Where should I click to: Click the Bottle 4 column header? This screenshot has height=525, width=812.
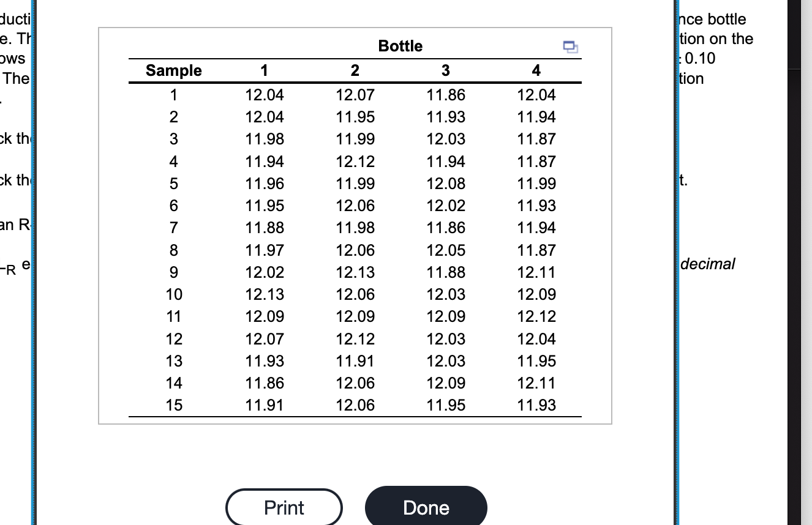tap(536, 70)
